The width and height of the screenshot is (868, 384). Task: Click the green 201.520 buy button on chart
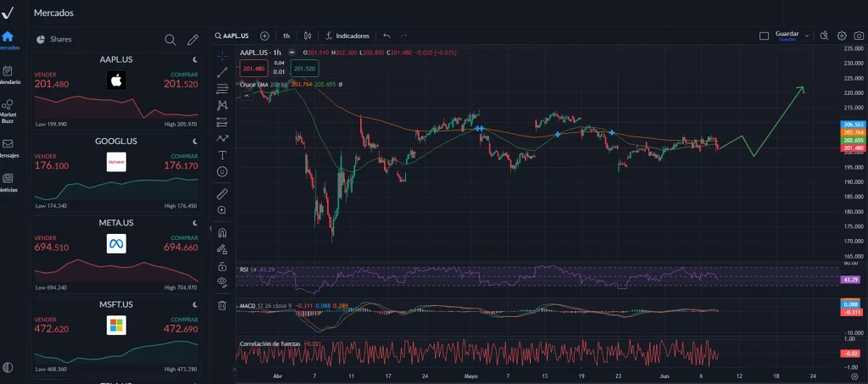point(305,68)
